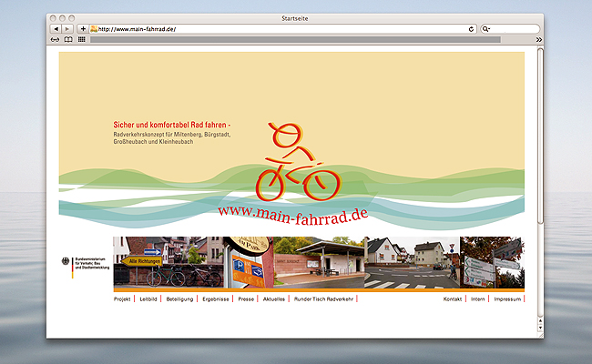The image size is (592, 364).
Task: Open the Aktuelles menu item
Action: (274, 299)
